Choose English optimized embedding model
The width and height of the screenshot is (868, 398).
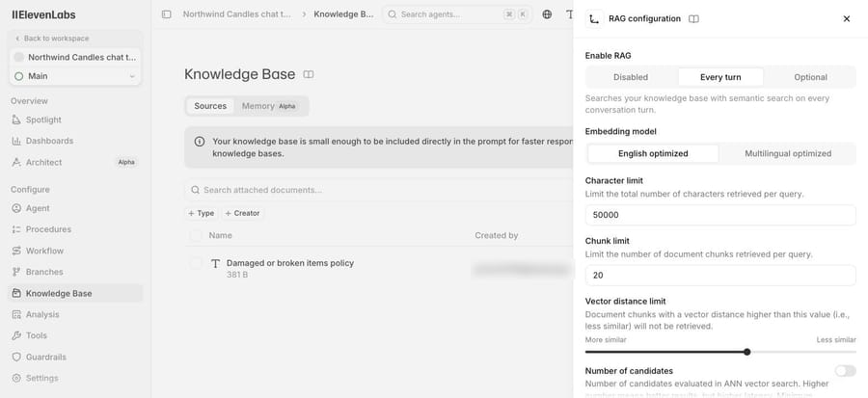(653, 153)
